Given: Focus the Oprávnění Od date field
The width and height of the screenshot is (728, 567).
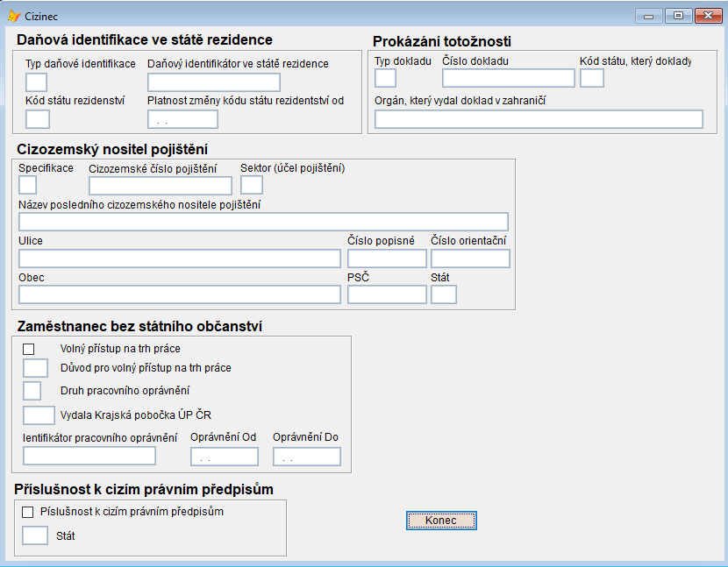Looking at the screenshot, I should (x=225, y=457).
